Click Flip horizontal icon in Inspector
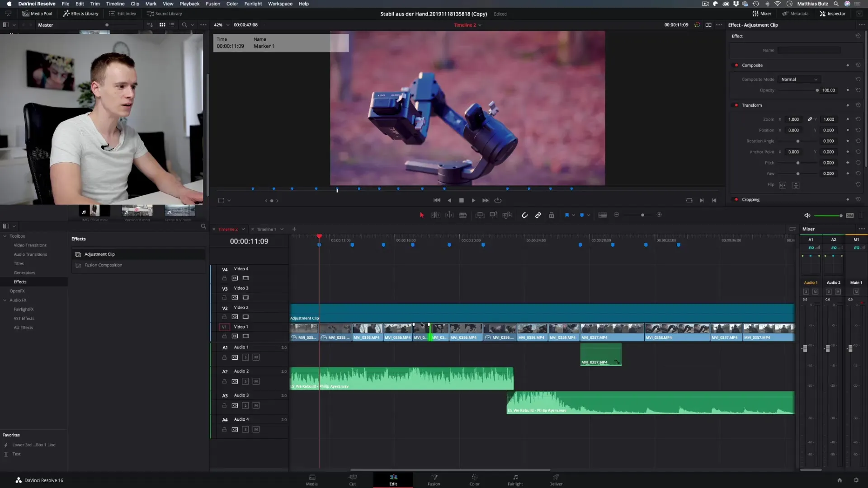This screenshot has width=868, height=488. 783,185
